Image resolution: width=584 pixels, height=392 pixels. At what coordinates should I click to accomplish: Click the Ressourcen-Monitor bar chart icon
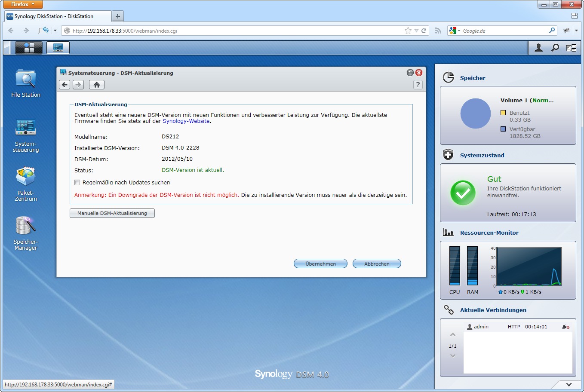point(449,233)
